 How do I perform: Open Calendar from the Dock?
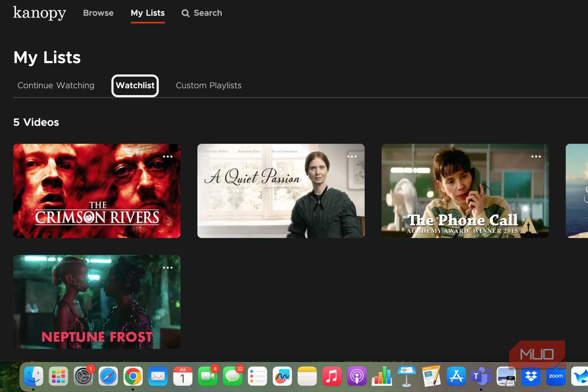tap(183, 376)
